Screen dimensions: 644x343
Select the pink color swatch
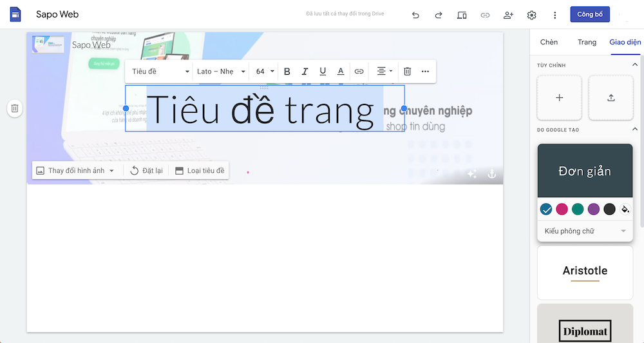[562, 210]
